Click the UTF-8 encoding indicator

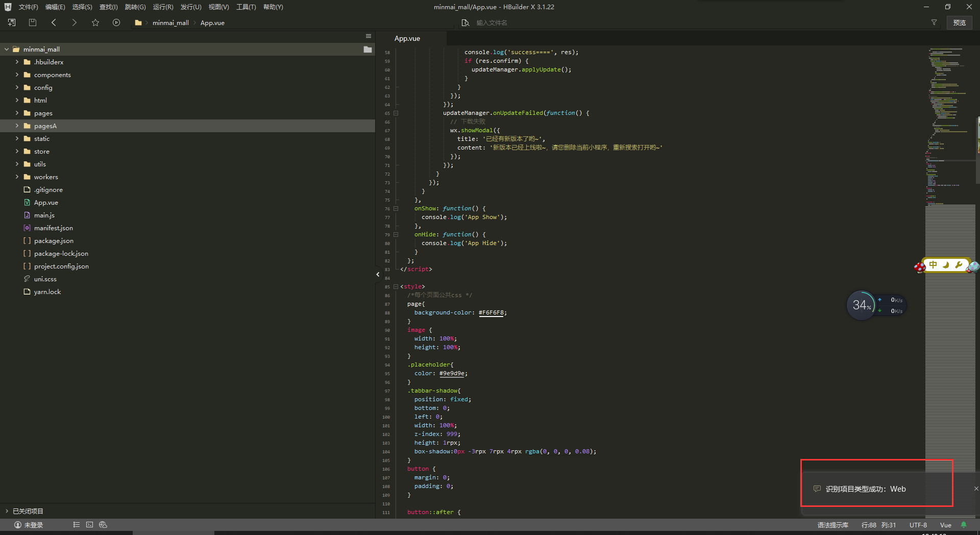tap(918, 525)
